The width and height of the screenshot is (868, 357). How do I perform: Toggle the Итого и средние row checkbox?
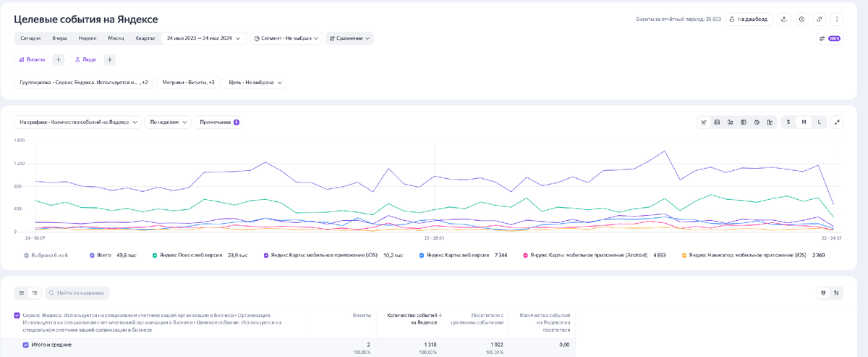(x=26, y=345)
